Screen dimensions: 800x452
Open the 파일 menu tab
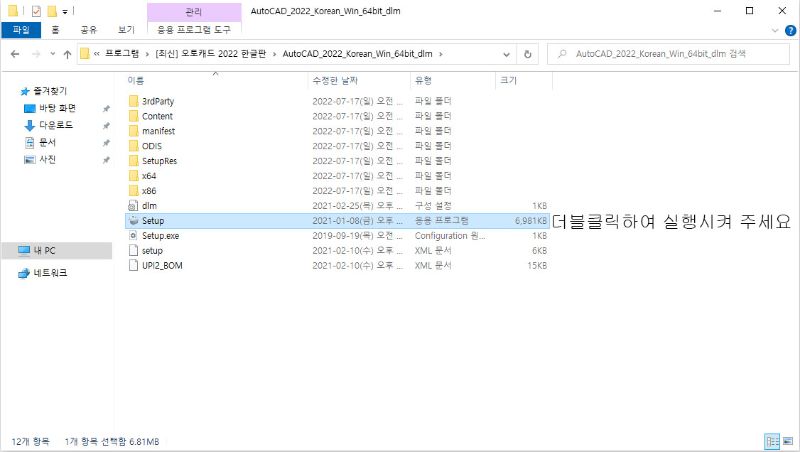[x=21, y=30]
